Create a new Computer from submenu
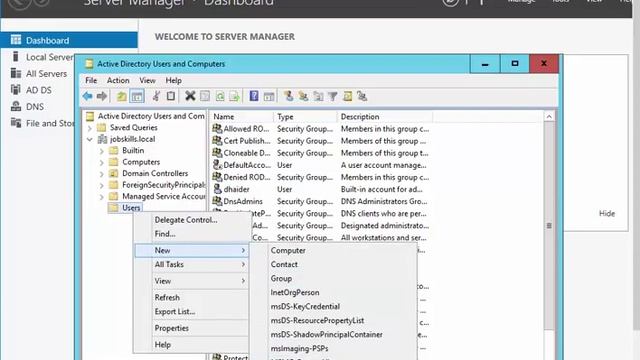Viewport: 640px width, 360px height. [x=334, y=251]
